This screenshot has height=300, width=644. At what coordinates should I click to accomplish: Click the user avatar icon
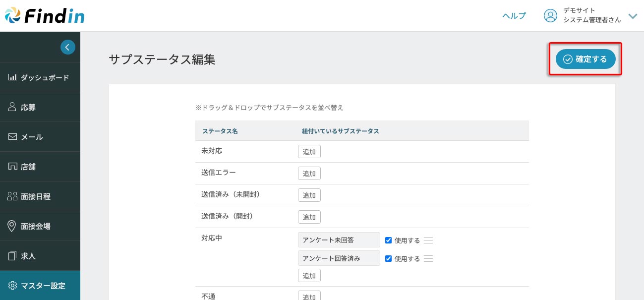pos(550,16)
